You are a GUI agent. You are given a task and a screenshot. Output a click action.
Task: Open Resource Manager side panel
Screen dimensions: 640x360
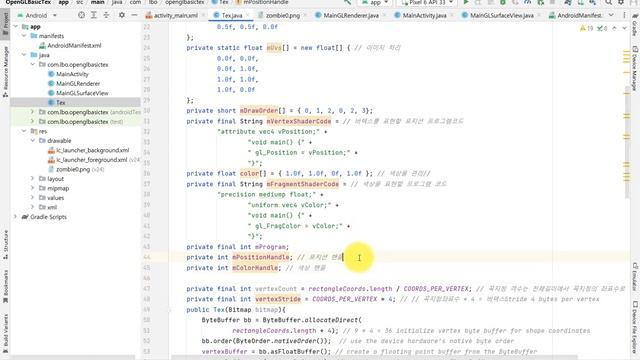(x=5, y=71)
